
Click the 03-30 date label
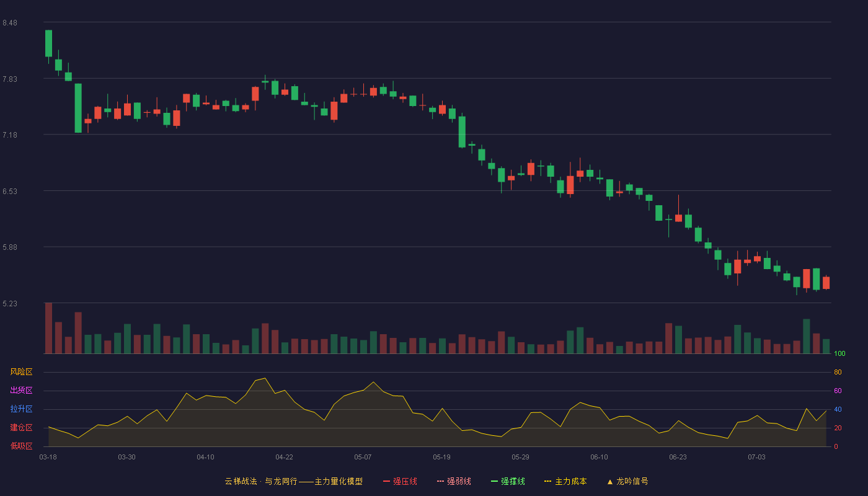[x=126, y=457]
